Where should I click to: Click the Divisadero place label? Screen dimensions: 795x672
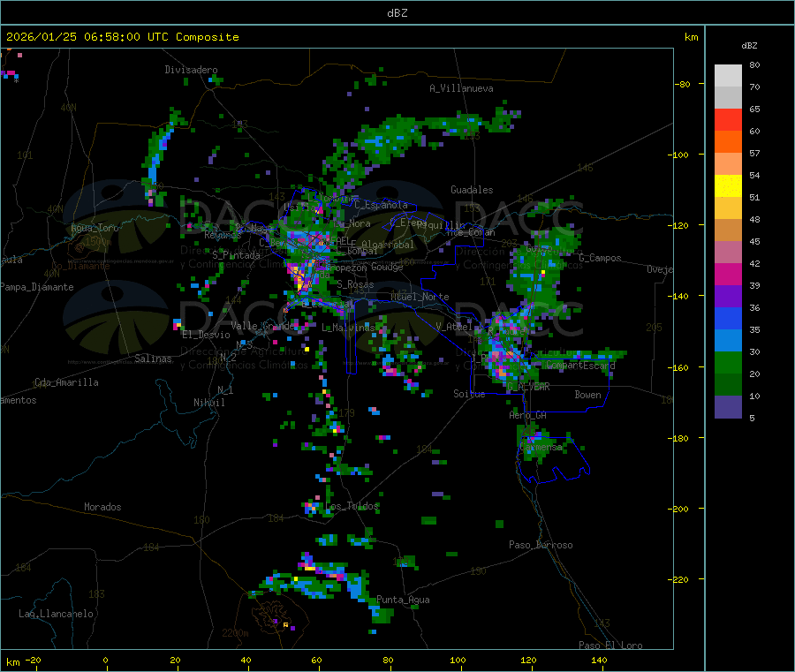191,70
